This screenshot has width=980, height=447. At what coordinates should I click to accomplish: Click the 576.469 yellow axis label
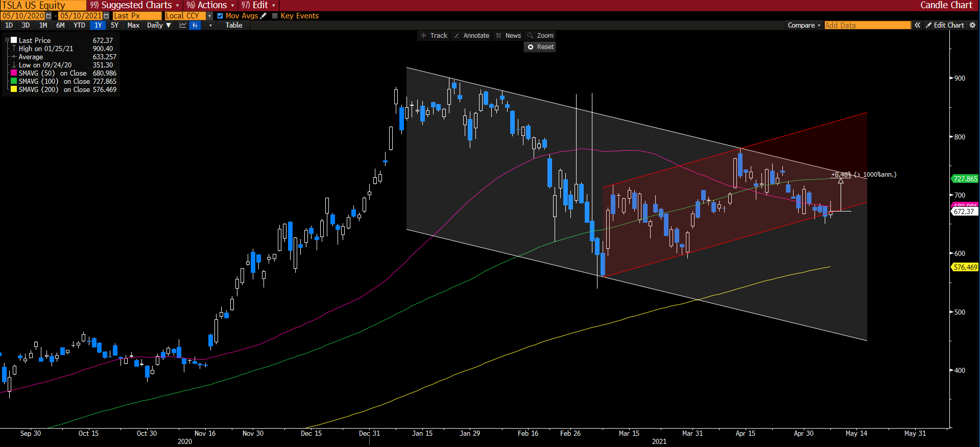pos(965,267)
